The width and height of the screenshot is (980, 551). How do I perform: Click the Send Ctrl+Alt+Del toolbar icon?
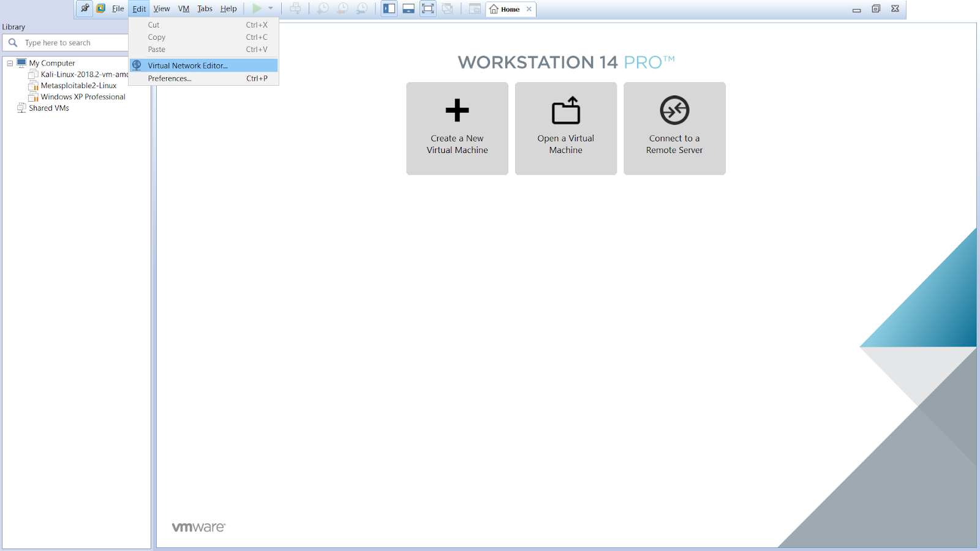pyautogui.click(x=295, y=9)
